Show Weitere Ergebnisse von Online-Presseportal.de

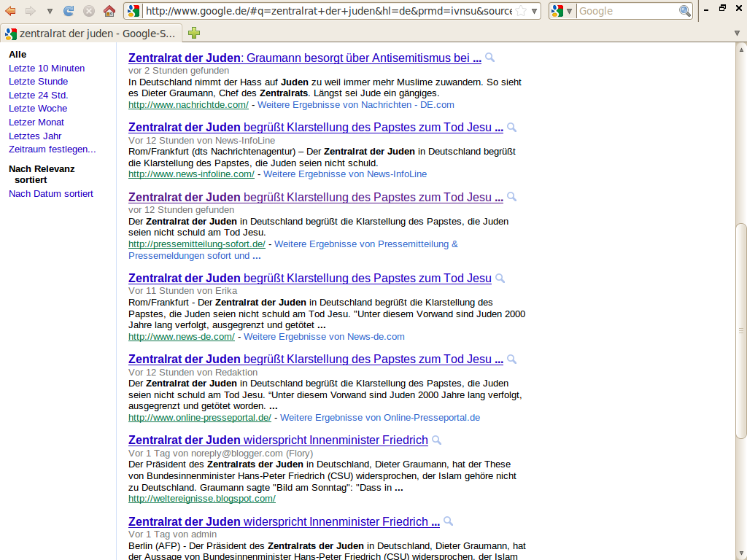point(380,418)
